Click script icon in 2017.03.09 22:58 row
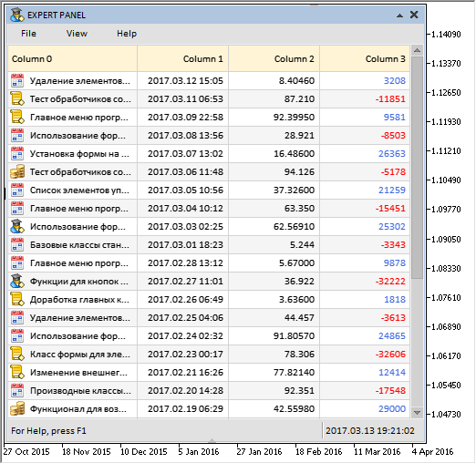The height and width of the screenshot is (463, 476). click(x=17, y=117)
